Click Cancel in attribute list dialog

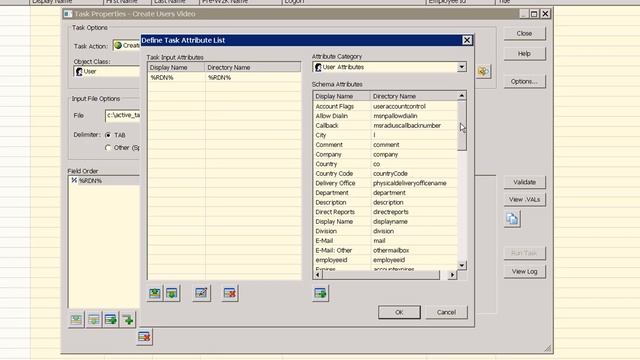446,312
